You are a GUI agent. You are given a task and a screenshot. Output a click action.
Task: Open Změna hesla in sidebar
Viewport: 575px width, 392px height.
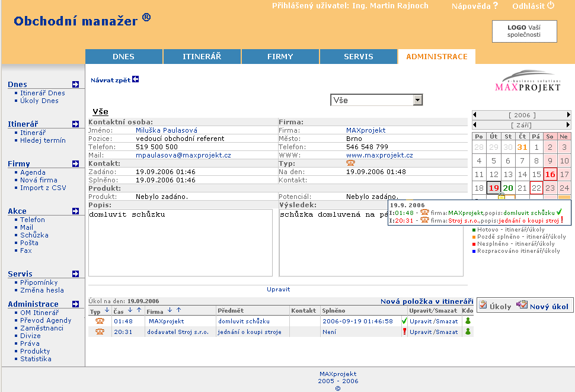click(x=42, y=290)
